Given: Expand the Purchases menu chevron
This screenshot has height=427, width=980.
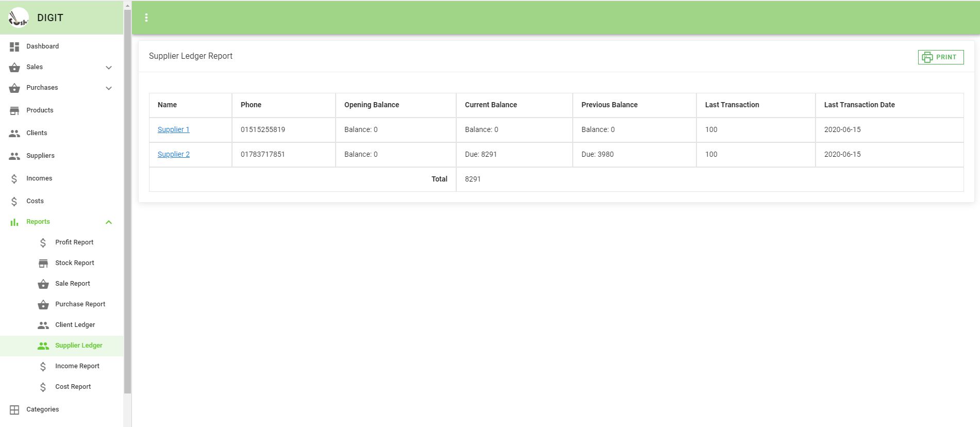Looking at the screenshot, I should (x=109, y=88).
